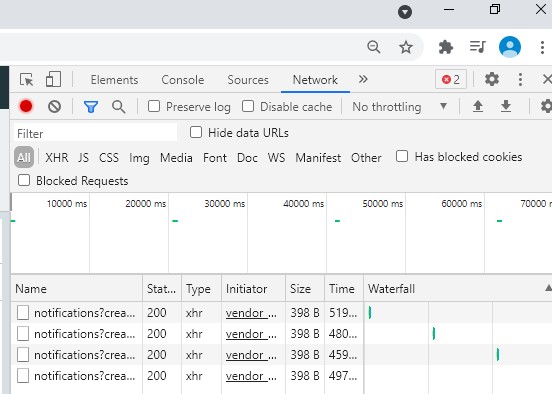Open network search magnifier icon
This screenshot has height=394, width=552.
pos(119,107)
